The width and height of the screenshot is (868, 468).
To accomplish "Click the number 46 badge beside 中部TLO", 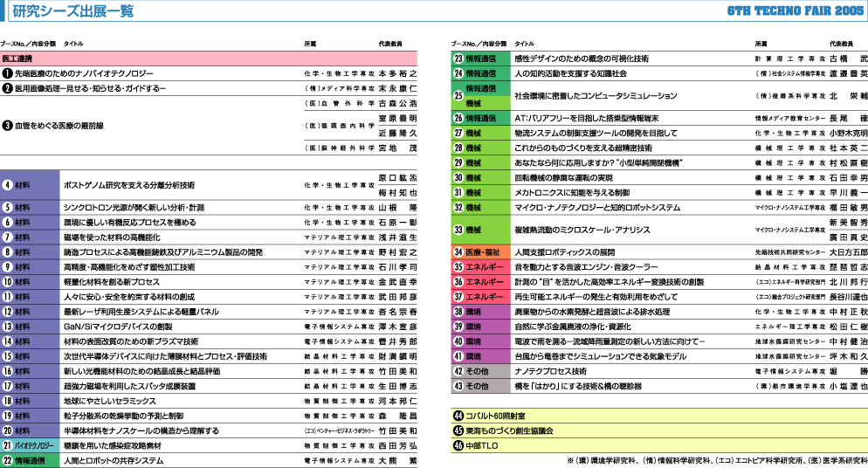I will pos(458,446).
